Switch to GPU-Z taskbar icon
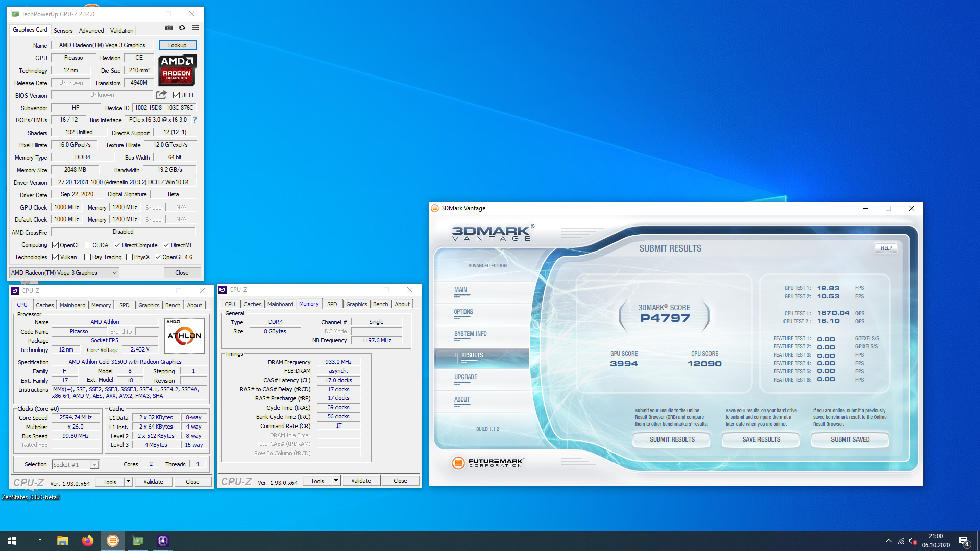This screenshot has height=551, width=980. (x=138, y=541)
